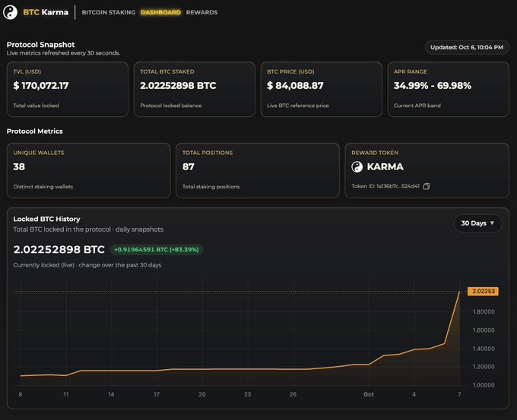This screenshot has height=420, width=517.
Task: Select the TVL value $ 170,072.17
Action: 41,86
